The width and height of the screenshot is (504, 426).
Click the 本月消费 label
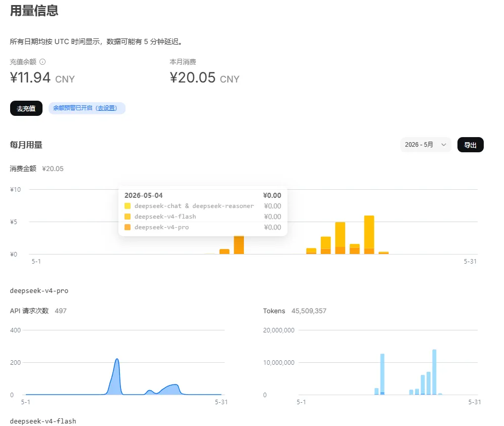(x=183, y=62)
